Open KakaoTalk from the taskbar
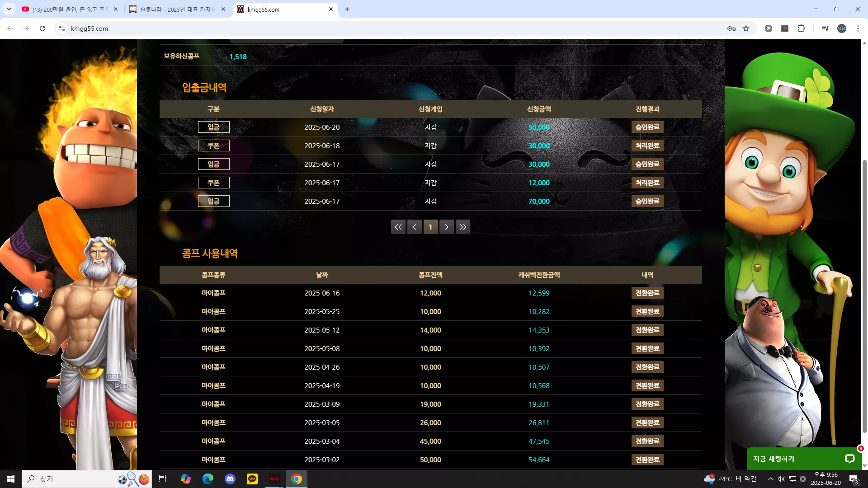Screen dimensions: 868x488 (x=252, y=479)
